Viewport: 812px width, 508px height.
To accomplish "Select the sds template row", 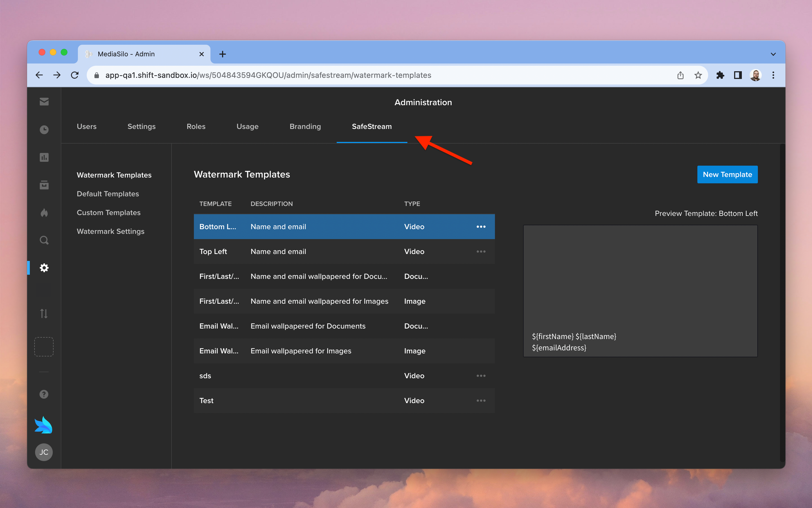I will tap(344, 376).
